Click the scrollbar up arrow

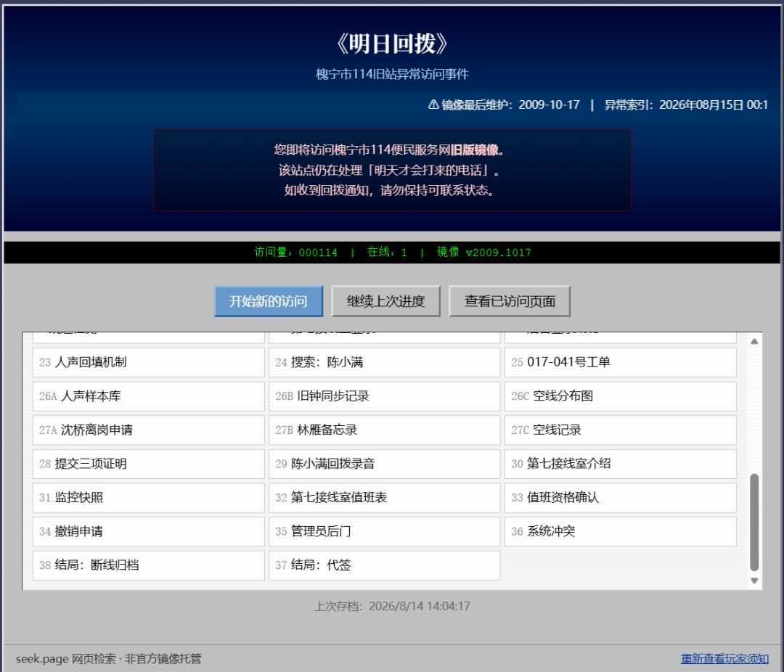pos(754,342)
